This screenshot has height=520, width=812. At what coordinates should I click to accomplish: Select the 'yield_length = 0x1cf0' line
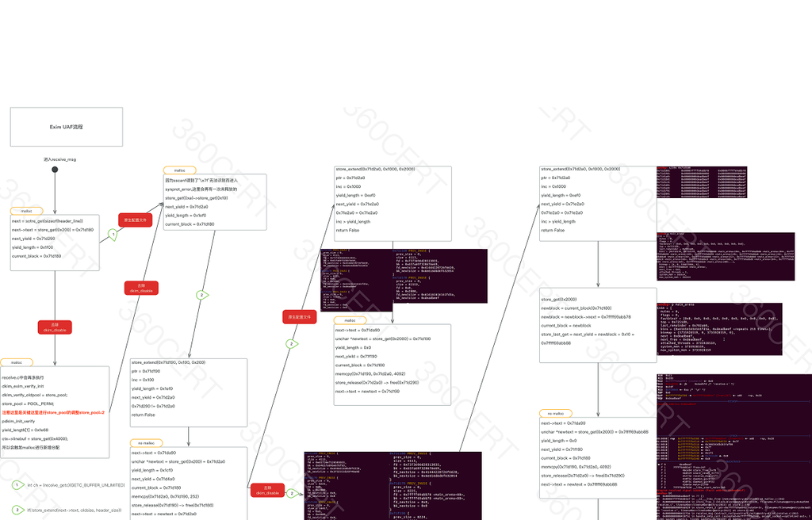[151, 470]
